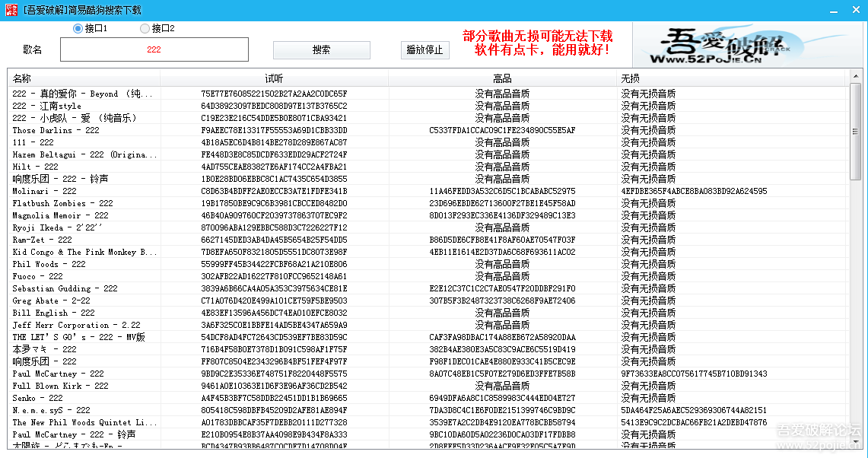Screen dimensions: 868x458
Task: Select row Paul McCartney - 222 - 铃声
Action: coord(426,434)
